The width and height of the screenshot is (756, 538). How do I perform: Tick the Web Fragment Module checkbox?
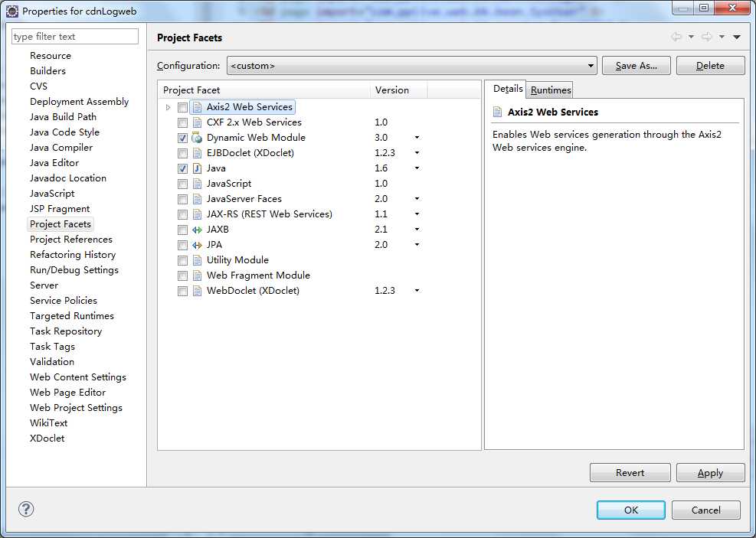click(183, 276)
